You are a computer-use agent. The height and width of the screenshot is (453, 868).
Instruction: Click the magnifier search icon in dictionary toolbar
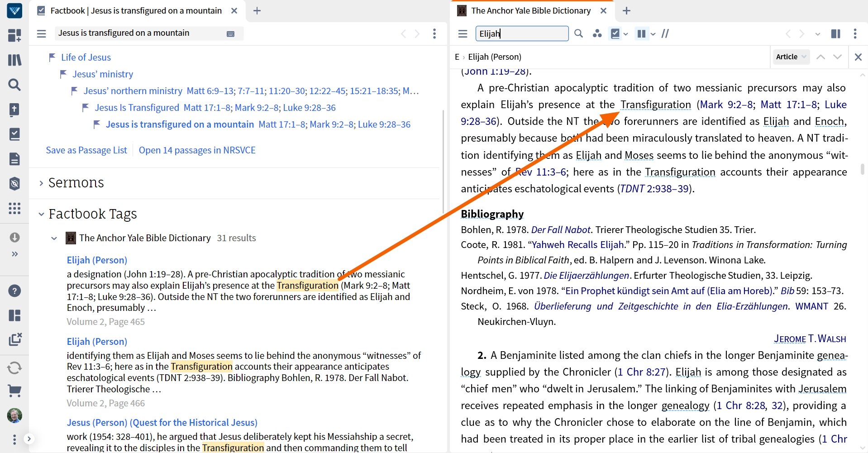point(578,33)
